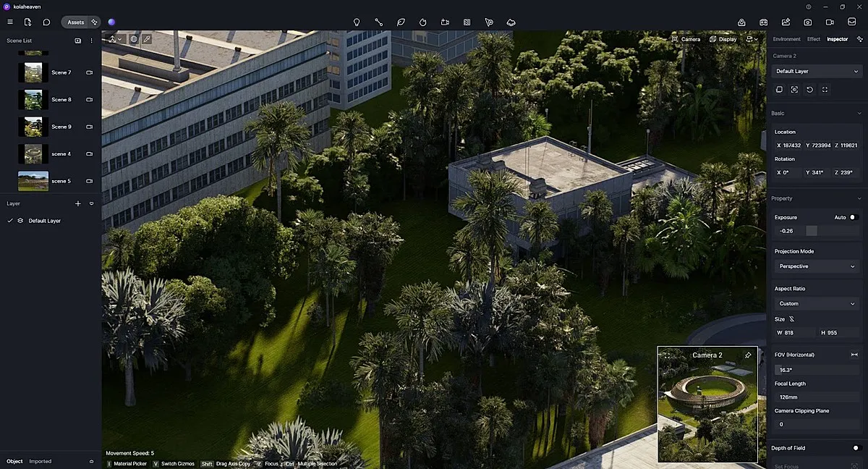868x469 pixels.
Task: Collapse the Property section
Action: (859, 198)
